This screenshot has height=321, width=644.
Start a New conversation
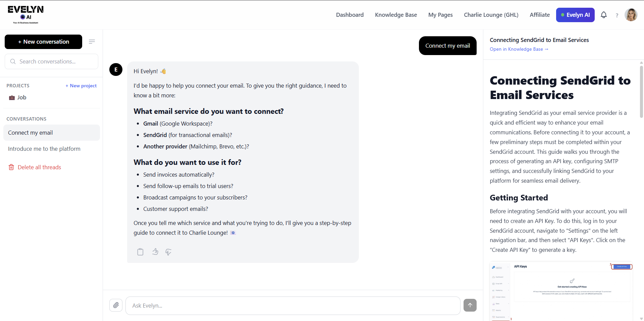pyautogui.click(x=43, y=42)
